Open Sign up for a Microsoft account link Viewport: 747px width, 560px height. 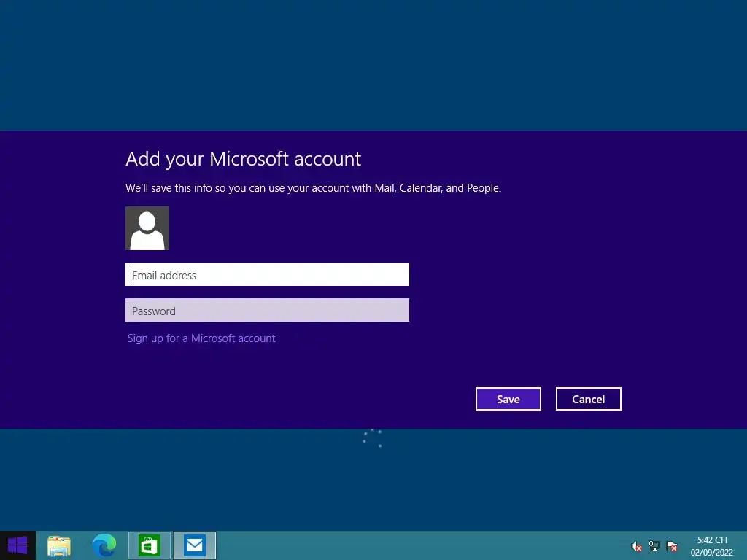pos(201,338)
